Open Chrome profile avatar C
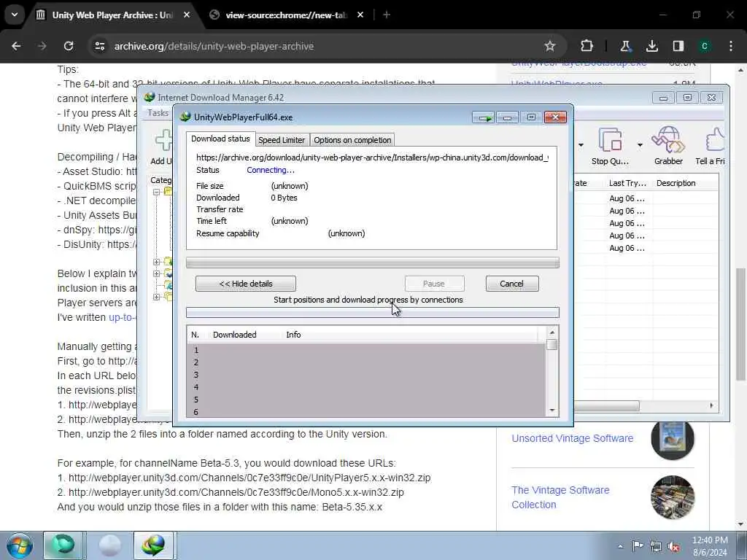 [x=704, y=46]
